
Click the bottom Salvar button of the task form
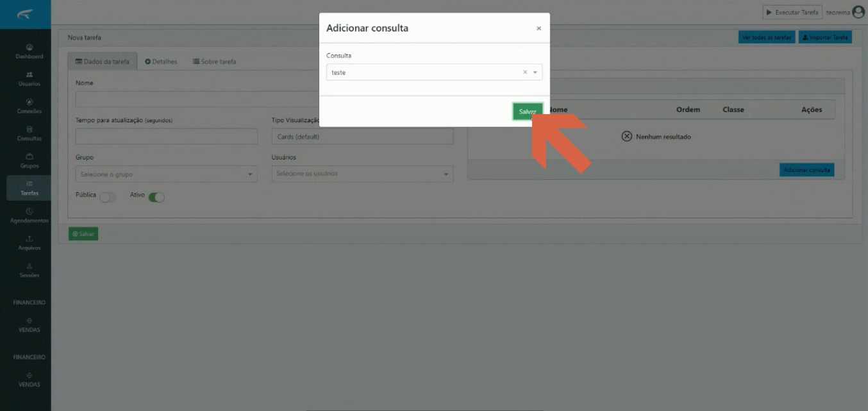(83, 234)
